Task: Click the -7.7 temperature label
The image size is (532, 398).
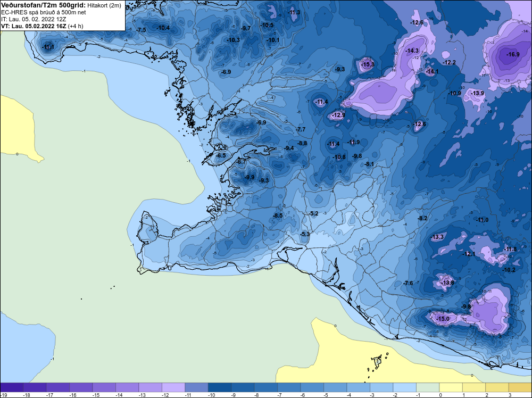Action: point(300,129)
